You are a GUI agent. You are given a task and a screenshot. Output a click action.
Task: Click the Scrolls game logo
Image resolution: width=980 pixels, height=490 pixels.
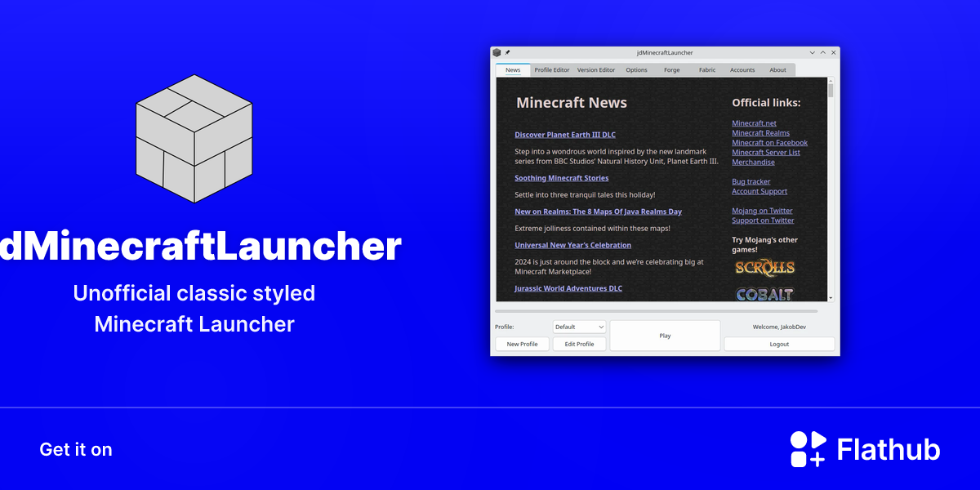764,267
